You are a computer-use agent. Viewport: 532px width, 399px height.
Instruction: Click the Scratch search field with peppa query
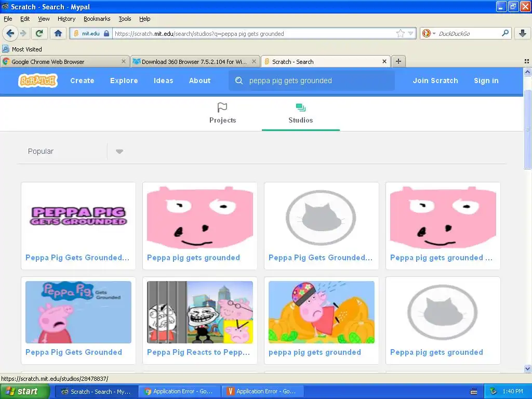(312, 81)
